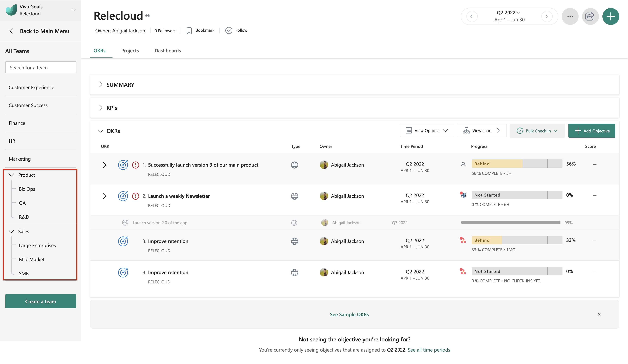Image resolution: width=628 pixels, height=364 pixels.
Task: Click the Behind 56% progress bar
Action: click(x=517, y=163)
